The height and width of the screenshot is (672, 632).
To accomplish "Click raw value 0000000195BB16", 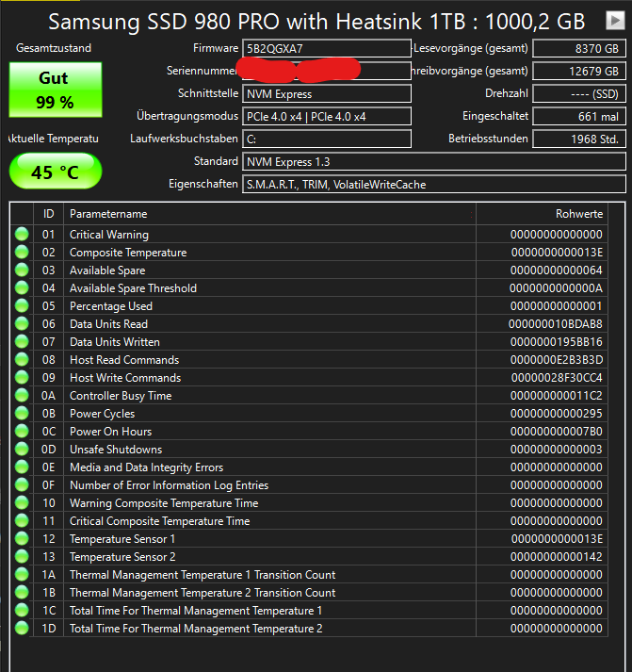I will 557,342.
